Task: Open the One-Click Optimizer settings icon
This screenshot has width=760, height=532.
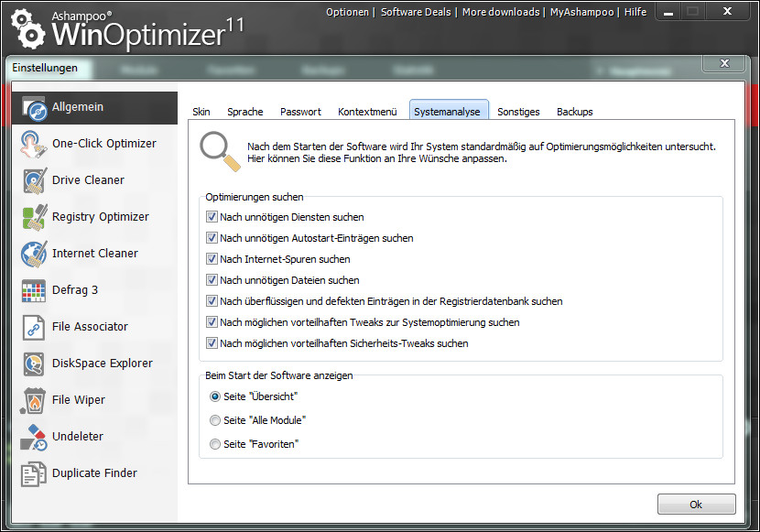Action: pos(34,144)
